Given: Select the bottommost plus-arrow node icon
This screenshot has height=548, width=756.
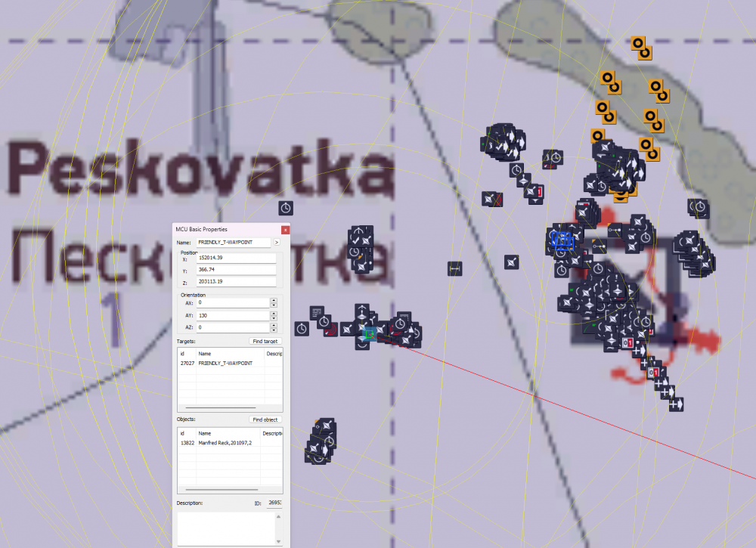Looking at the screenshot, I should (677, 404).
